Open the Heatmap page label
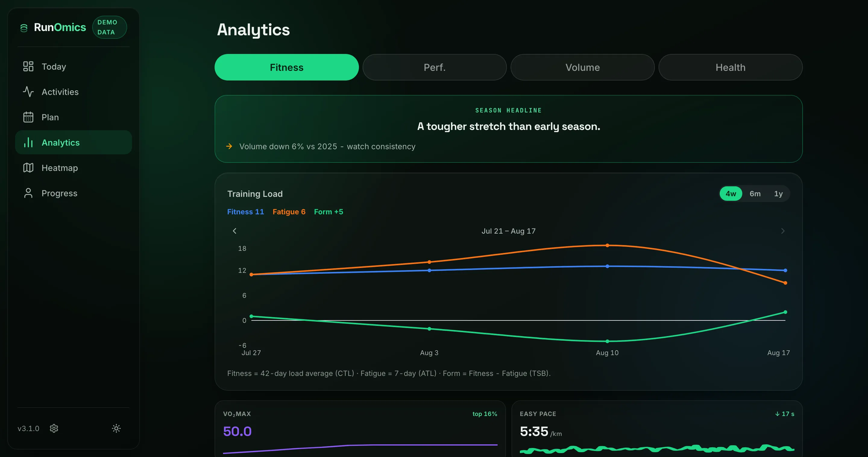 tap(60, 168)
